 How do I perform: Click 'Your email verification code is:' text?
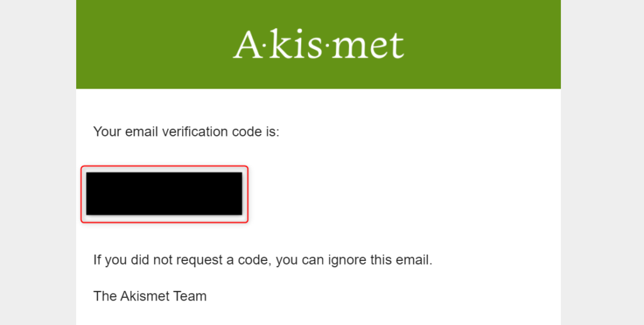(186, 132)
